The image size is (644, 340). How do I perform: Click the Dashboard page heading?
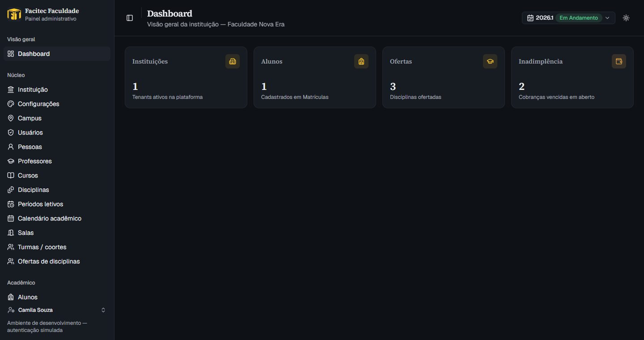click(169, 13)
